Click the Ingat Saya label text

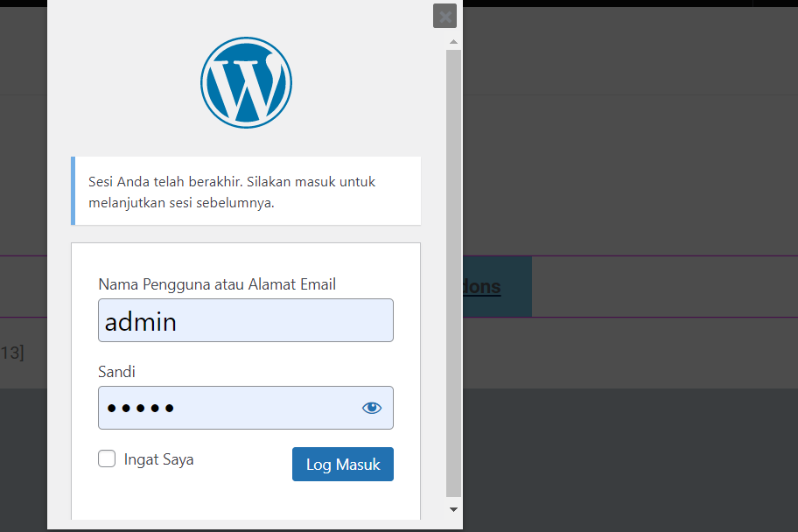(x=158, y=459)
